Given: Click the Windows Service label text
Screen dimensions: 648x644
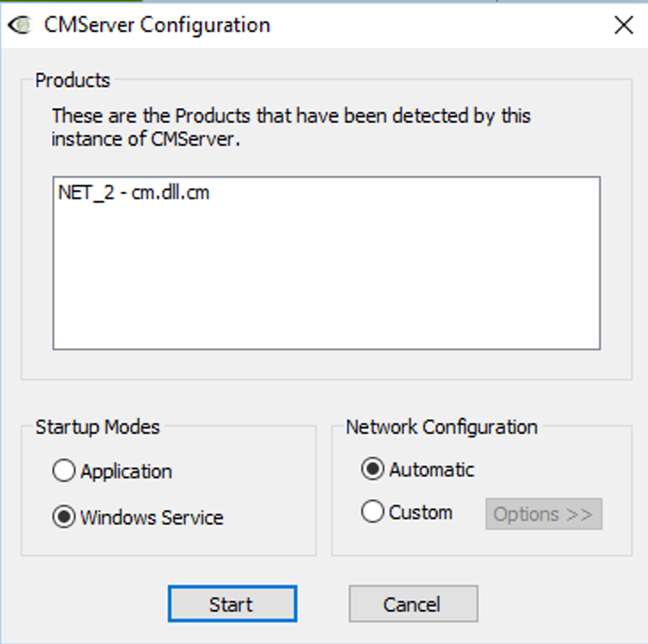Looking at the screenshot, I should 151,518.
